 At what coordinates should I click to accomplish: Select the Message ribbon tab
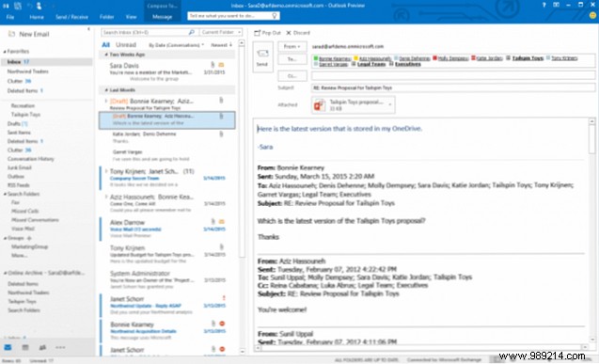tap(163, 17)
